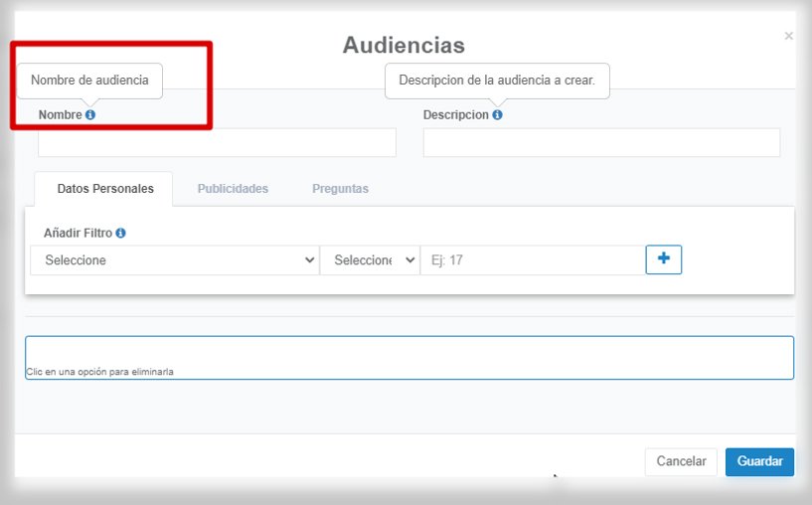Click the info icon next to Añadir Filtro

click(120, 233)
